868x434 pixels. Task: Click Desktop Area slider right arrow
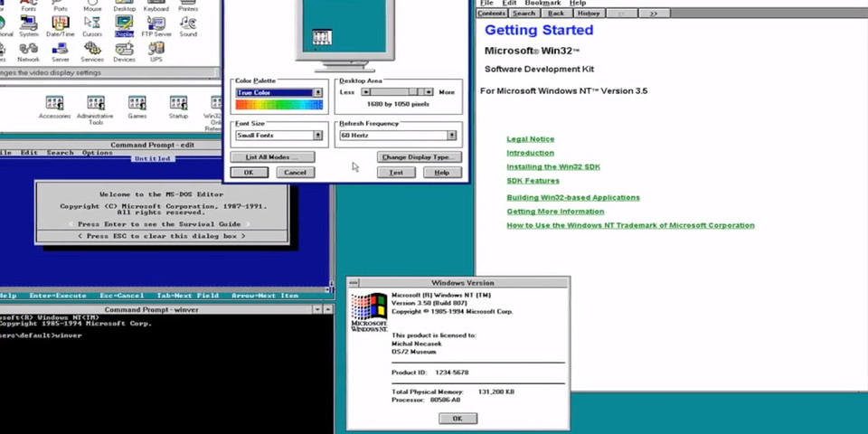429,92
